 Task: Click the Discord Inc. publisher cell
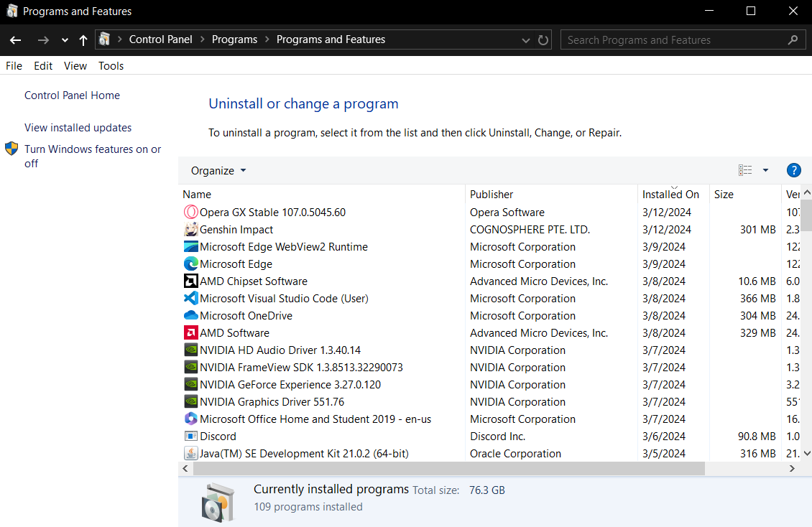pyautogui.click(x=498, y=436)
